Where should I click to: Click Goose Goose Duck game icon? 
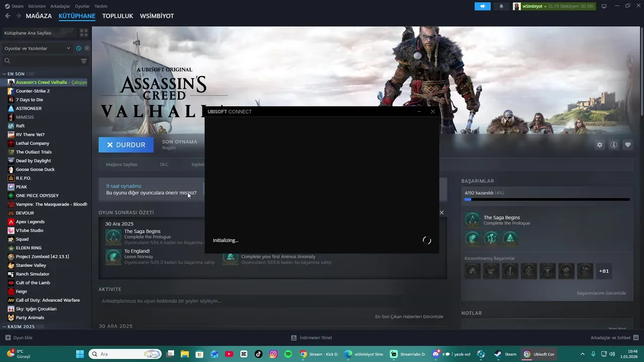[11, 169]
